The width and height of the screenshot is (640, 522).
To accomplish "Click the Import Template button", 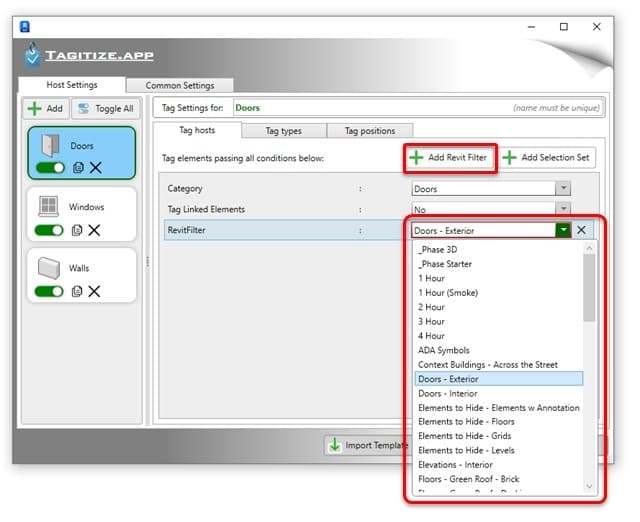I will click(368, 445).
